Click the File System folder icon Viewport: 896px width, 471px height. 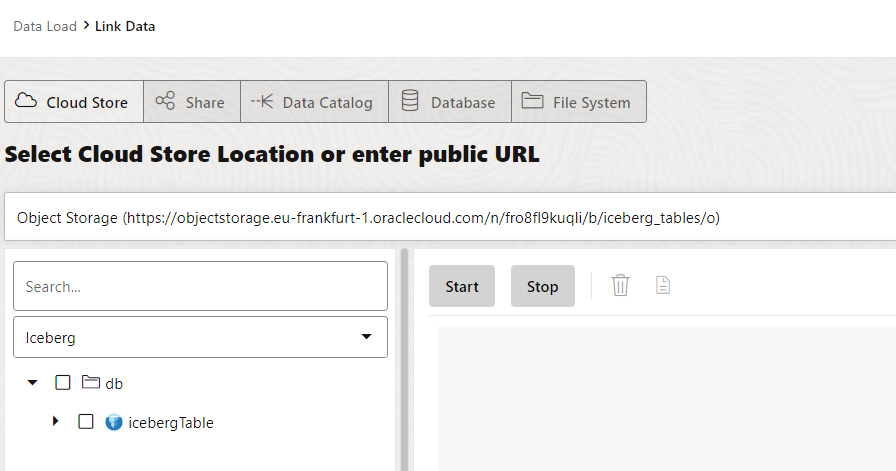point(532,102)
